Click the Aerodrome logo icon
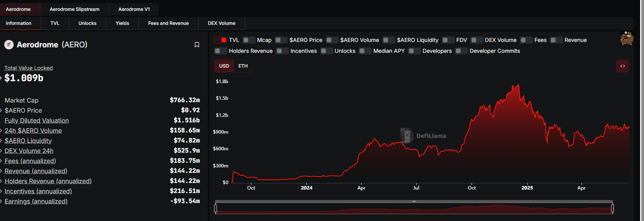Viewport: 644px width, 221px height. click(9, 45)
